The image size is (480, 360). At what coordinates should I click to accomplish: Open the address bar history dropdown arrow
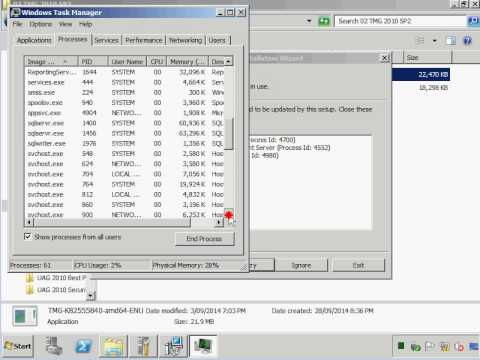click(x=309, y=21)
